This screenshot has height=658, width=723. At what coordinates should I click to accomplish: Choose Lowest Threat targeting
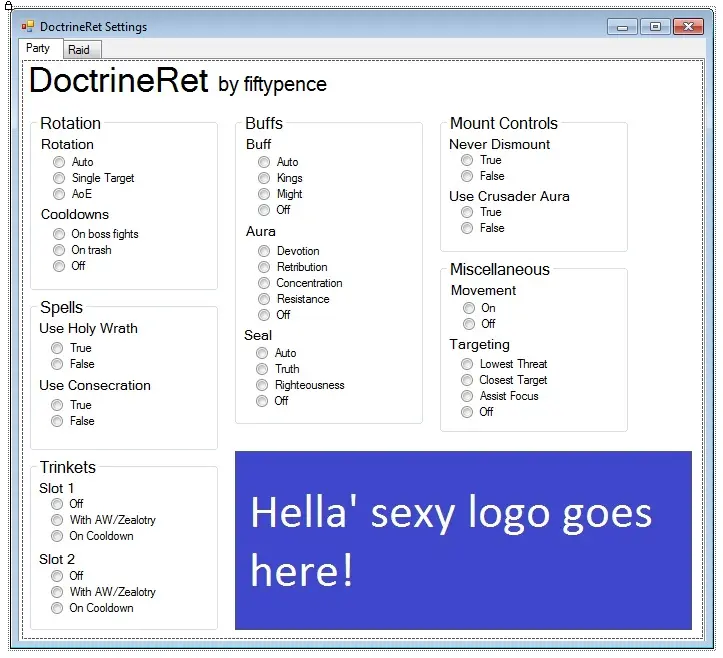(x=467, y=364)
